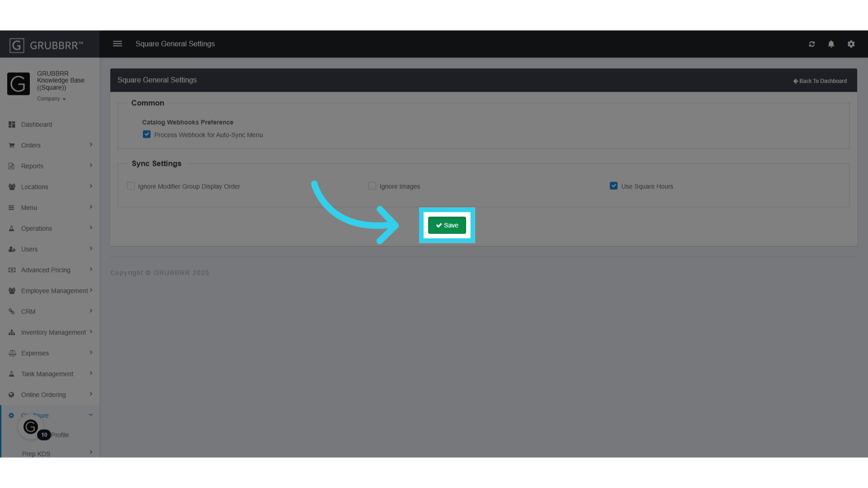Toggle the hamburger sidebar menu icon
868x488 pixels.
click(x=118, y=44)
